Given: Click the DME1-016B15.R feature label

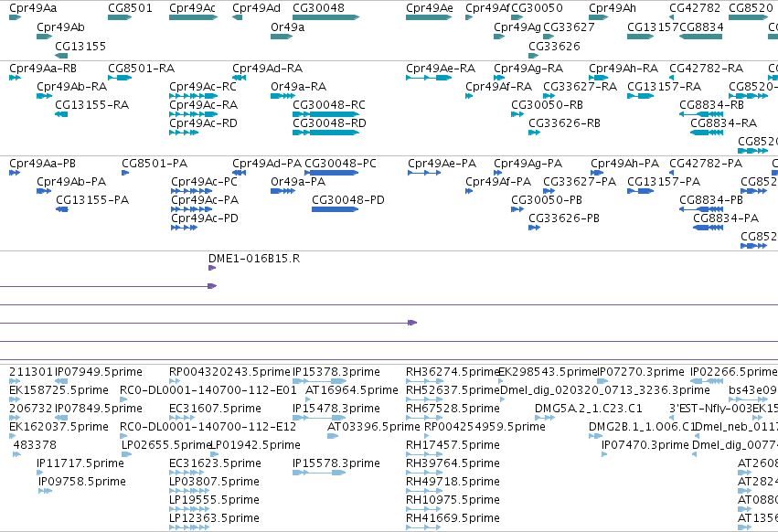Looking at the screenshot, I should pyautogui.click(x=254, y=259).
